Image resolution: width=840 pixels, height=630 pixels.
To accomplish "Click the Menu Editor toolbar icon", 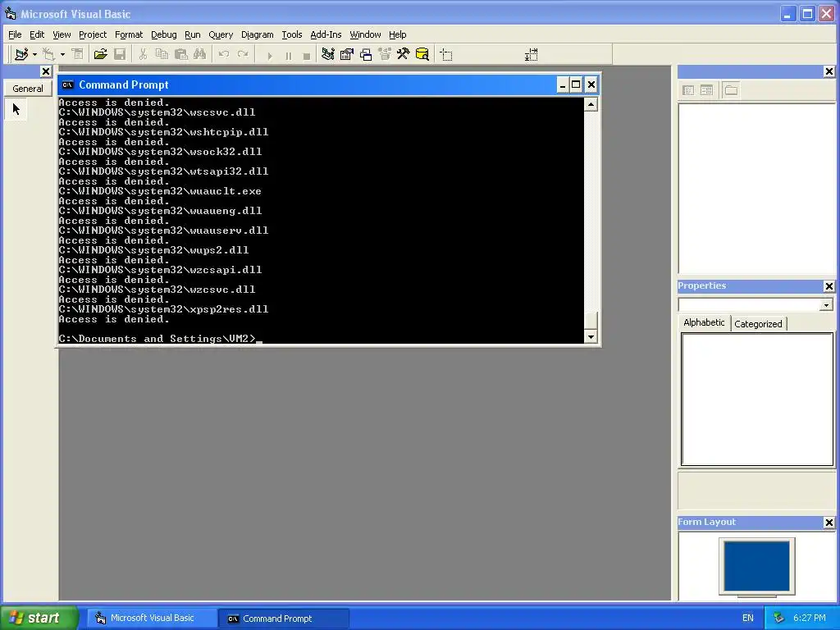I will [78, 54].
